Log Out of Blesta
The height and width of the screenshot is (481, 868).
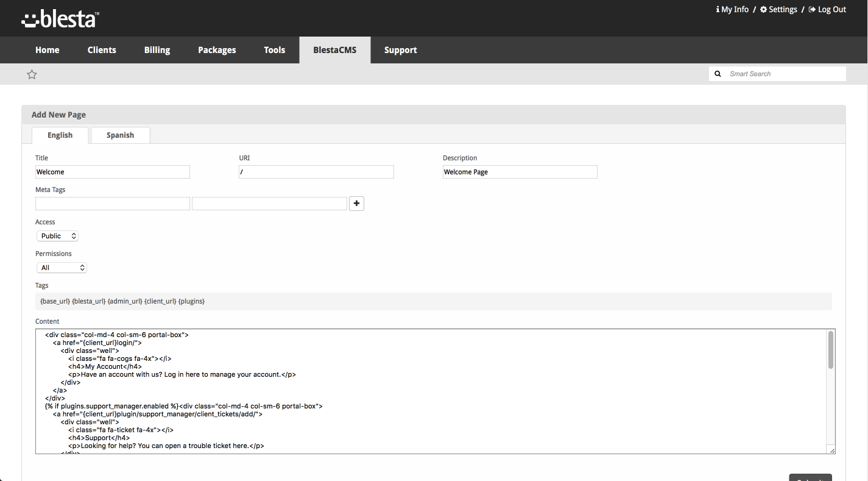click(827, 9)
